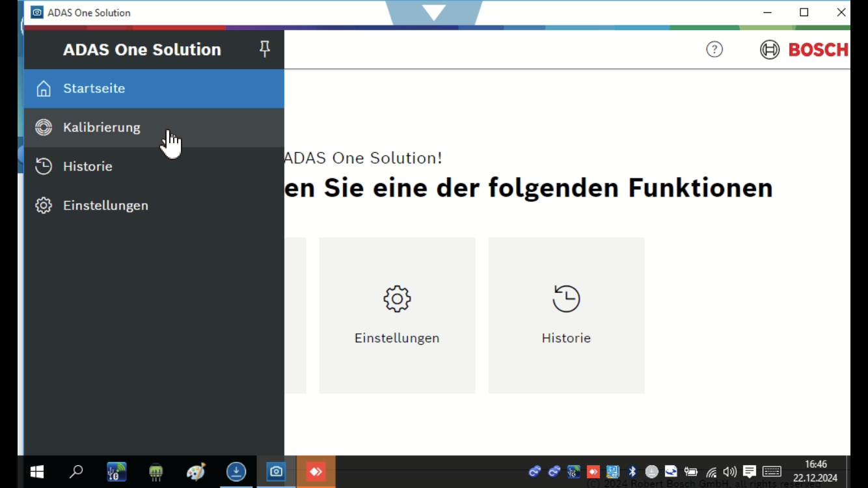868x488 pixels.
Task: Open Kalibrierung menu entry
Action: pos(154,128)
